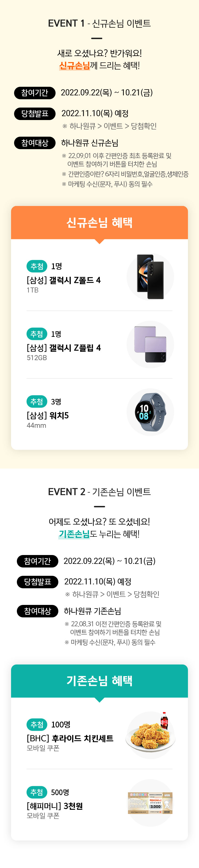This screenshot has width=199, height=868.
Task: Click the 추첨 badge above 갤럭시 Z폴드 4
Action: click(37, 266)
